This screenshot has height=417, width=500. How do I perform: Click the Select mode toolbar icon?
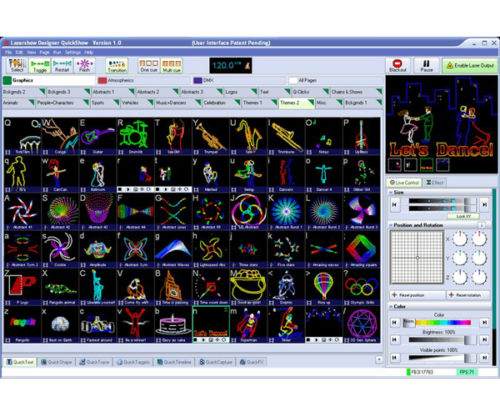coord(17,65)
